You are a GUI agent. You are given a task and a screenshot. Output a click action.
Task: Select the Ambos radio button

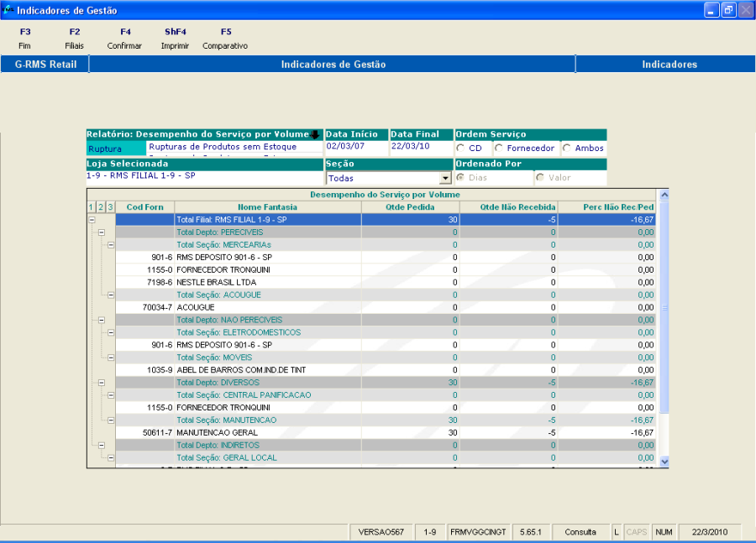(567, 148)
